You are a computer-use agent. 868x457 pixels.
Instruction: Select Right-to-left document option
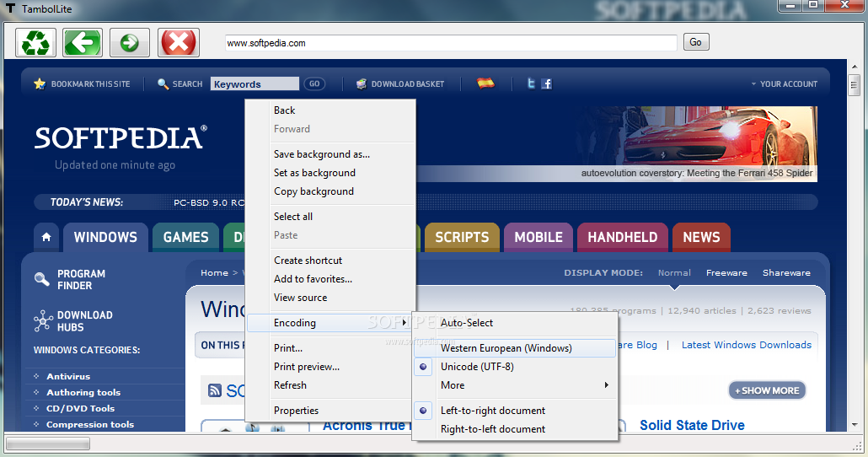point(515,429)
